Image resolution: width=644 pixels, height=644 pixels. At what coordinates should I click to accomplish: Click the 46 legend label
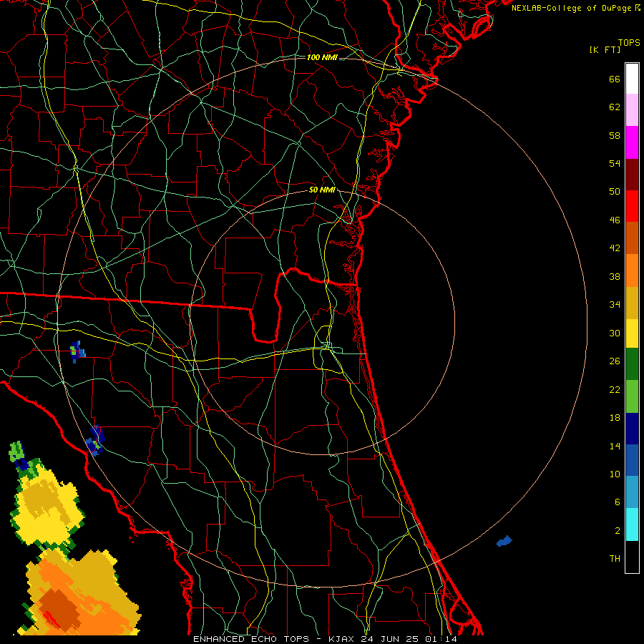(x=615, y=220)
